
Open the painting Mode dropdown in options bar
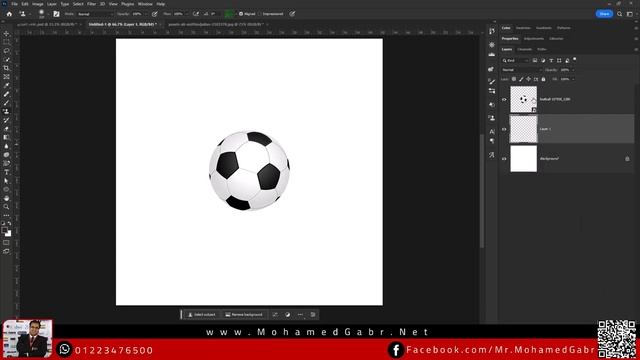coord(95,14)
